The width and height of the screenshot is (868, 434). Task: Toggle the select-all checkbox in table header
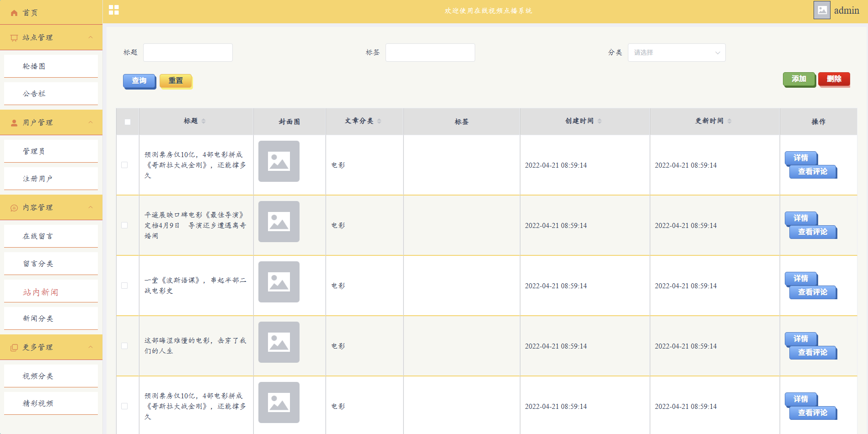click(x=128, y=122)
